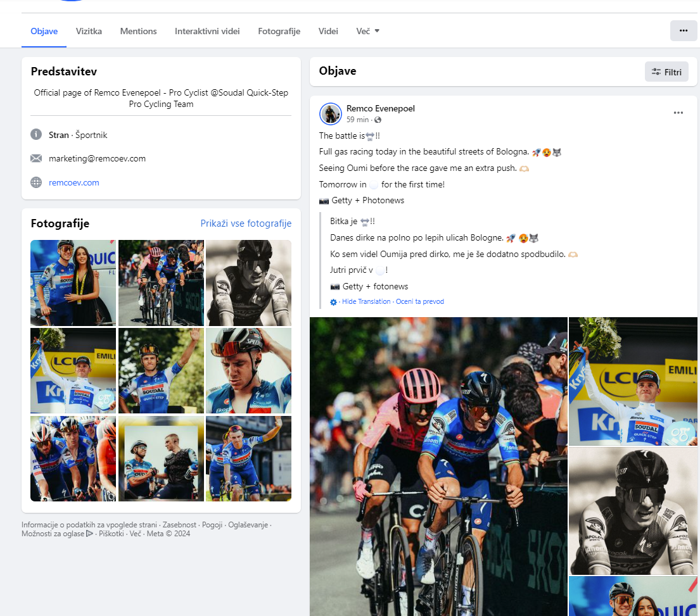The width and height of the screenshot is (700, 616).
Task: Click Hide Translation link
Action: pos(366,302)
